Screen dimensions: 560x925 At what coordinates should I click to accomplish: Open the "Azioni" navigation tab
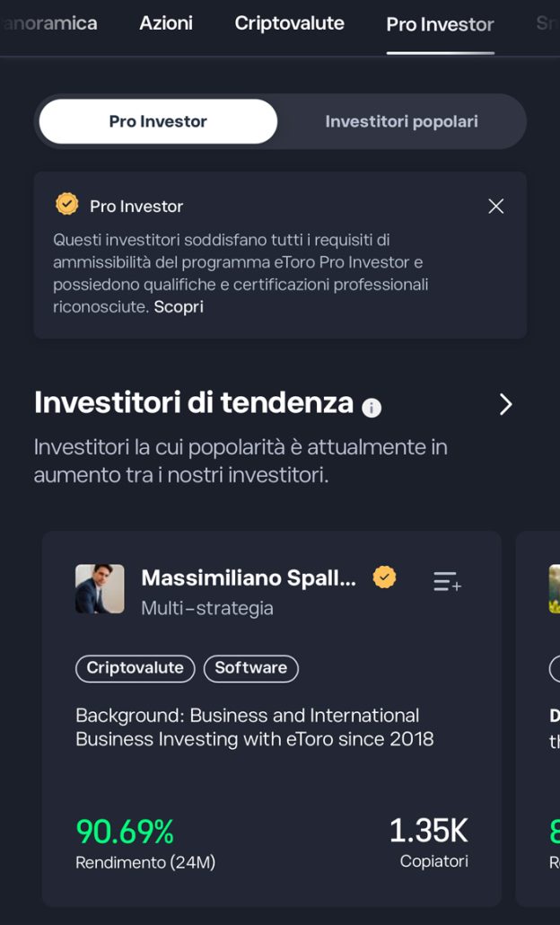166,23
